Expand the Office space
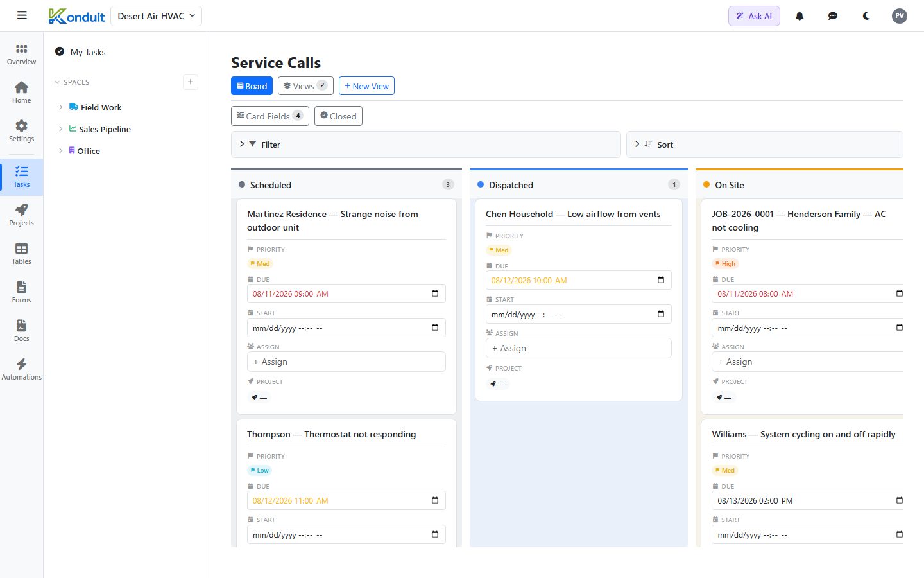Viewport: 924px width, 578px height. 61,151
